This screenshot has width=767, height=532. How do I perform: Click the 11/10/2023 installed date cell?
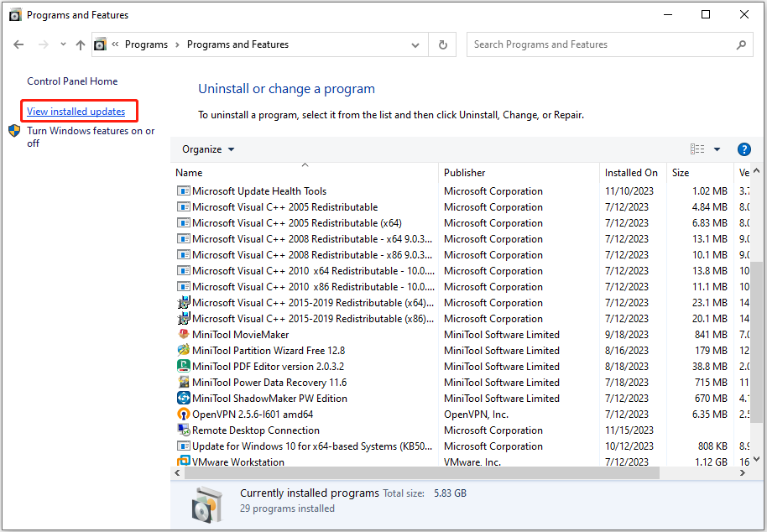[x=629, y=191]
